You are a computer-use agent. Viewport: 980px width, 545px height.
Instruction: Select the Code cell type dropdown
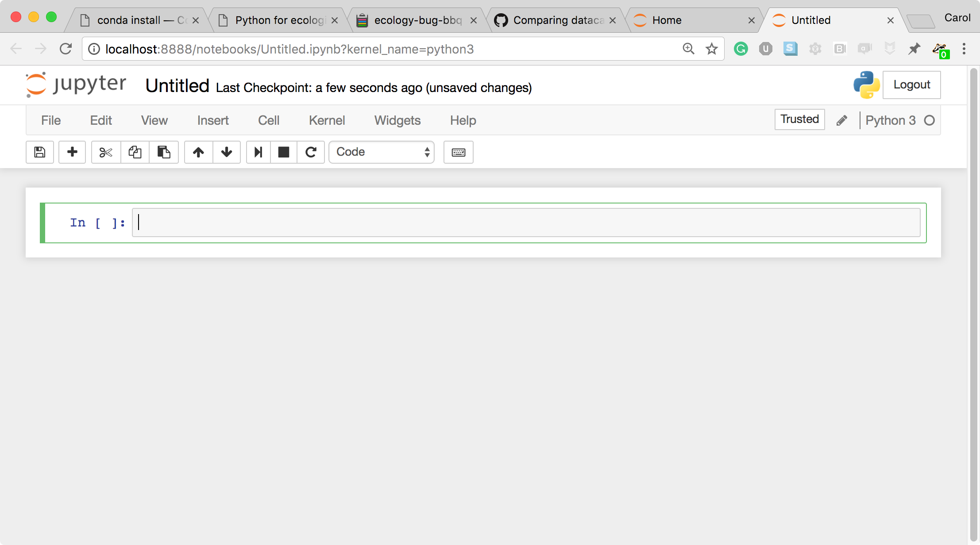382,152
